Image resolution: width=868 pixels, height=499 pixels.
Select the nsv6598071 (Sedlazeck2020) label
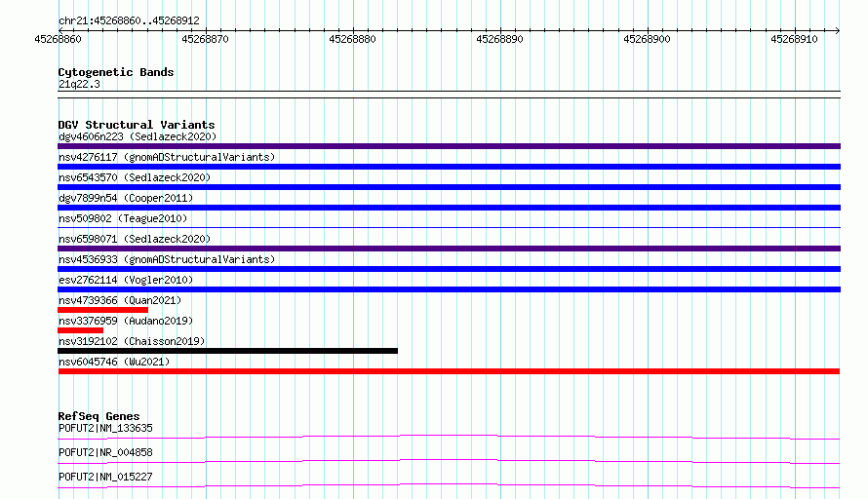click(135, 239)
